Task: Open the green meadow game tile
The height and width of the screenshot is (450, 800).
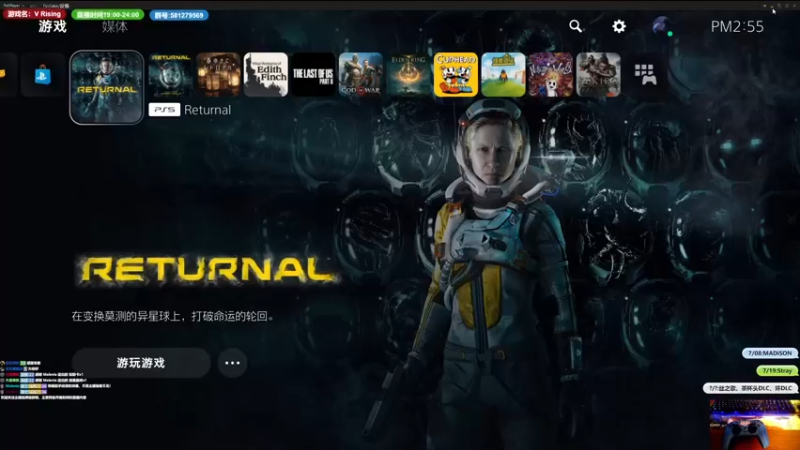Action: pyautogui.click(x=503, y=74)
